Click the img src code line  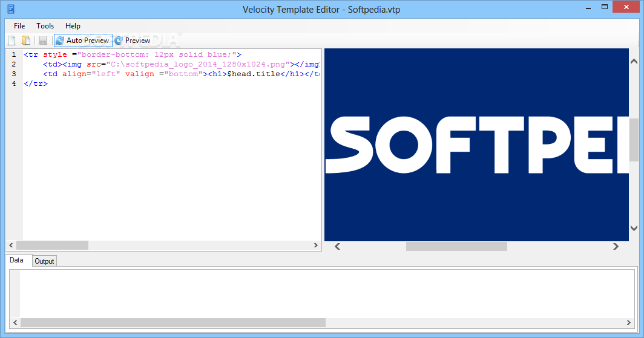point(181,65)
